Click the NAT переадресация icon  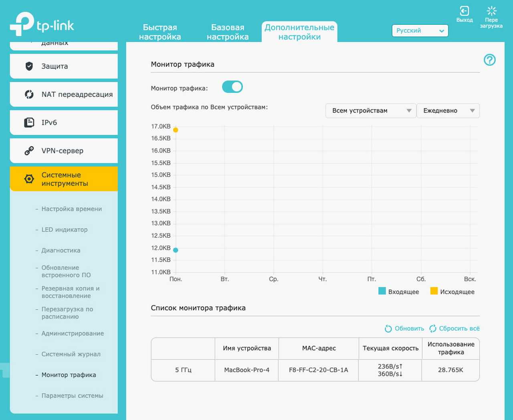click(29, 94)
